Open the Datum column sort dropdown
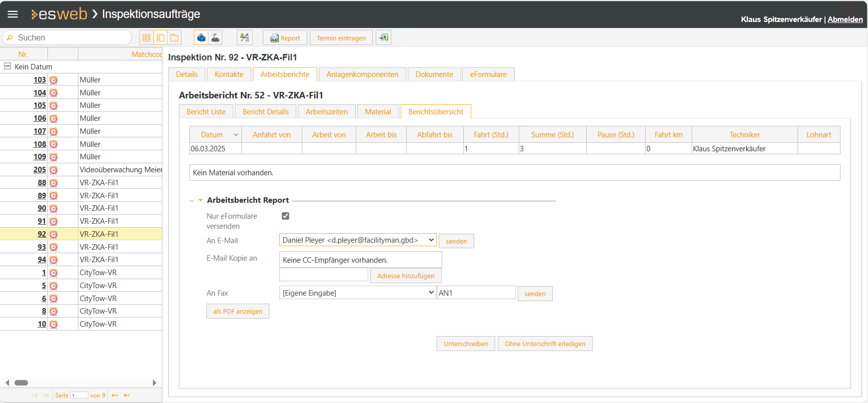868x403 pixels. coord(236,135)
